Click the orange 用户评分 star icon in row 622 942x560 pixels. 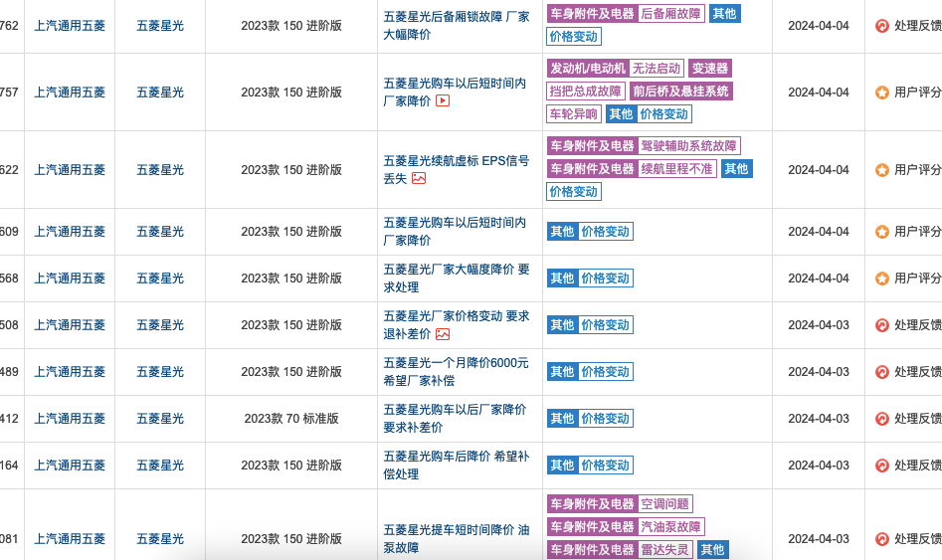coord(882,170)
